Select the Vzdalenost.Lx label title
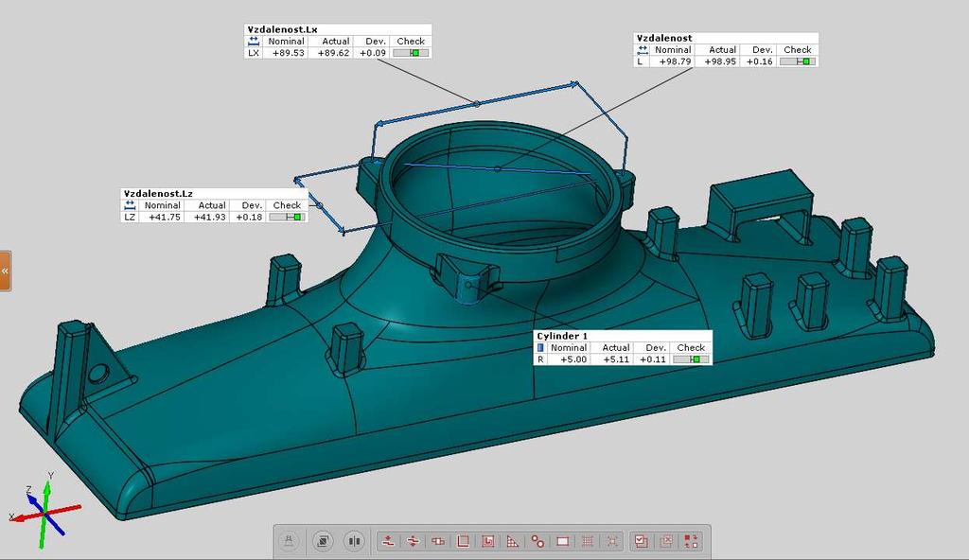 click(x=282, y=29)
